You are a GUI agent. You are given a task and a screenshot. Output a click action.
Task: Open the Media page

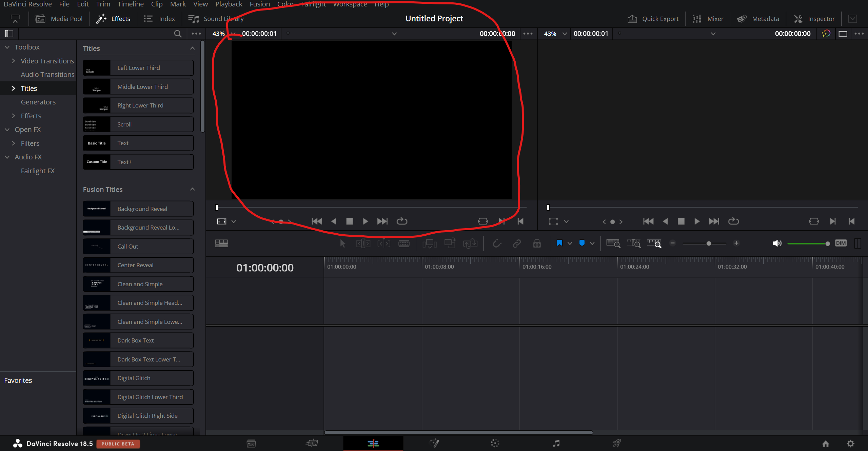pos(251,443)
